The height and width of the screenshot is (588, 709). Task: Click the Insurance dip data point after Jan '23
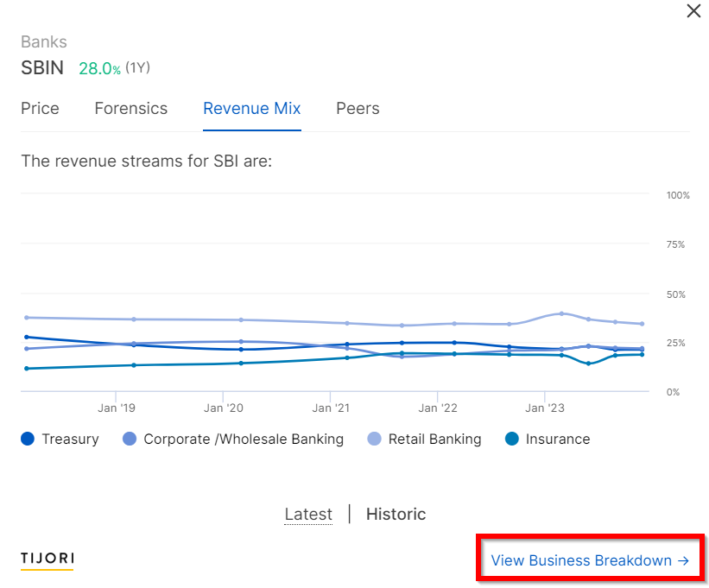[588, 364]
